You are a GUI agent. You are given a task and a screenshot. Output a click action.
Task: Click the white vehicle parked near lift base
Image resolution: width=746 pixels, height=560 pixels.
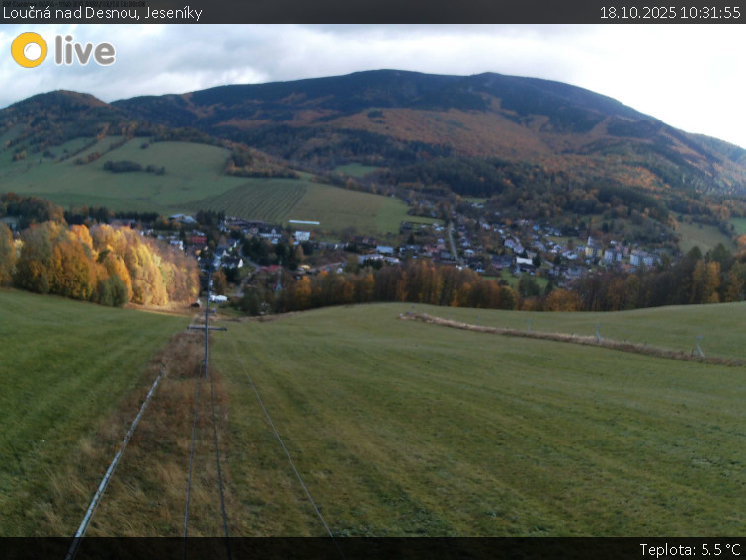click(219, 297)
